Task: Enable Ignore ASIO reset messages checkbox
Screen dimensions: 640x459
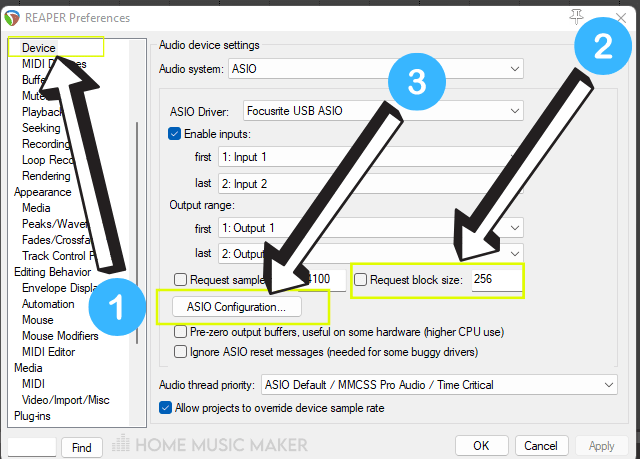Action: click(x=180, y=351)
